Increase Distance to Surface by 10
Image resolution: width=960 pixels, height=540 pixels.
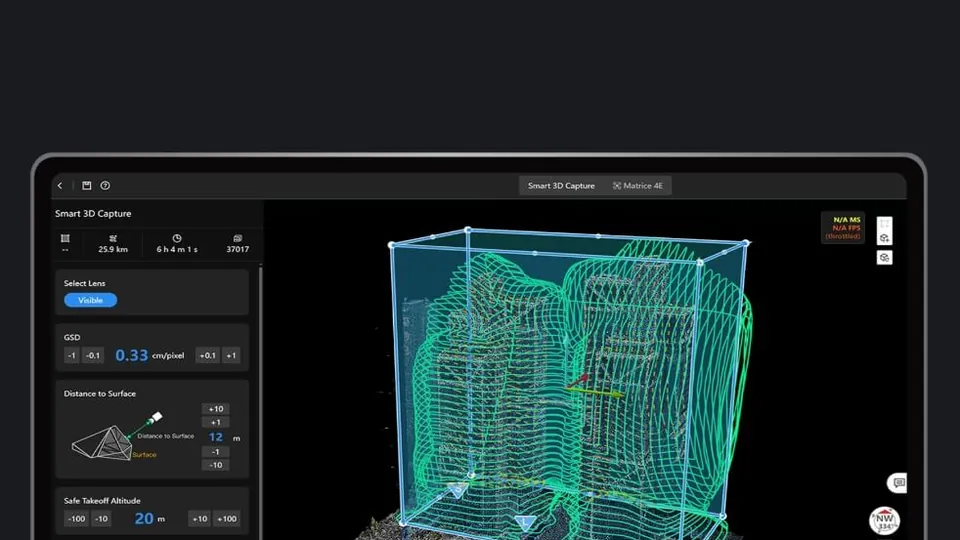216,409
